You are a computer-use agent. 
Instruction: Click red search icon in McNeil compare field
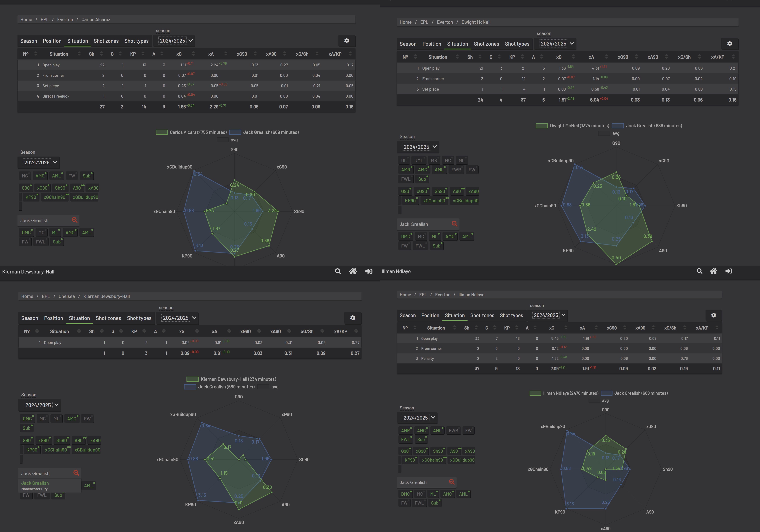(x=455, y=224)
